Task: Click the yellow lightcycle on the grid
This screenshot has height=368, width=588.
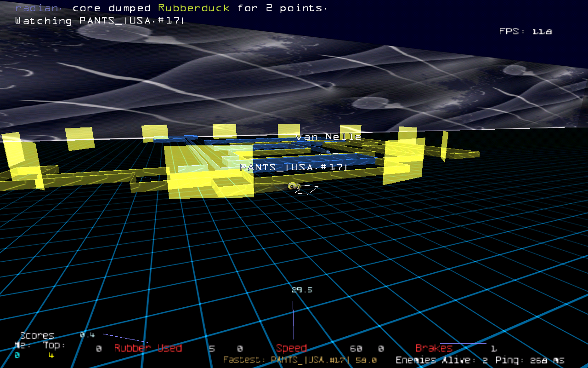Action: click(294, 186)
